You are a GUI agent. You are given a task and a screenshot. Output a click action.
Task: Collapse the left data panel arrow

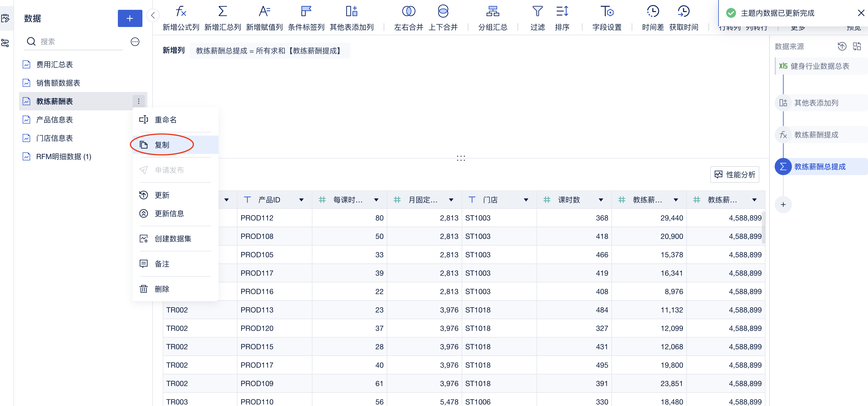coord(153,16)
